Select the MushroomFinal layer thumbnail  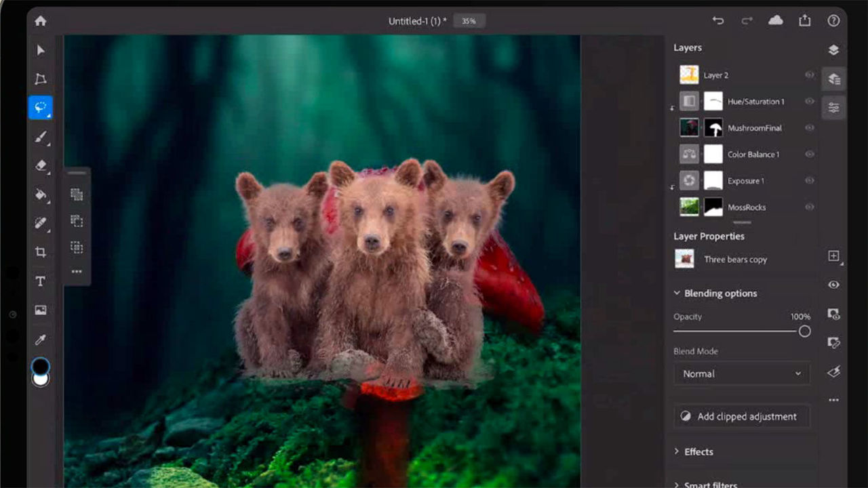pos(689,127)
